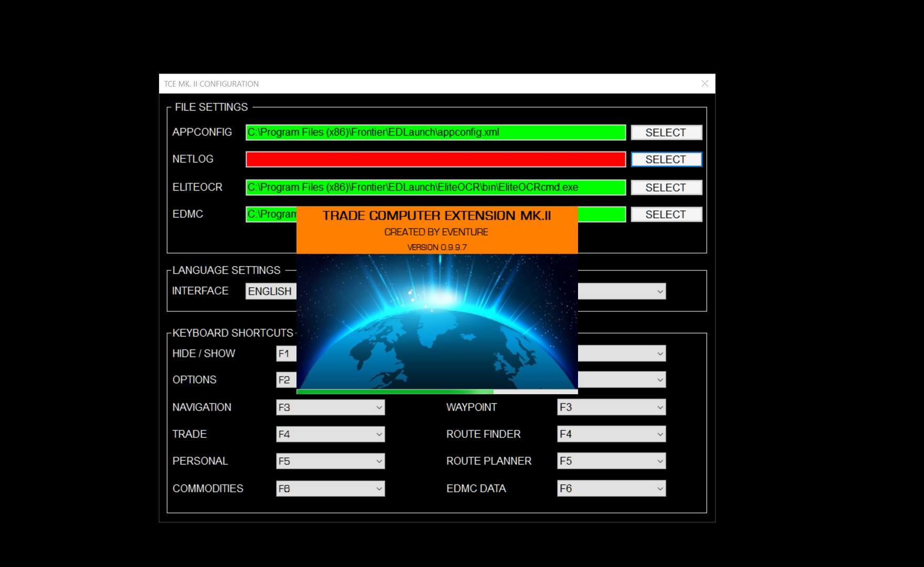Click SELECT button for EDMC

666,214
